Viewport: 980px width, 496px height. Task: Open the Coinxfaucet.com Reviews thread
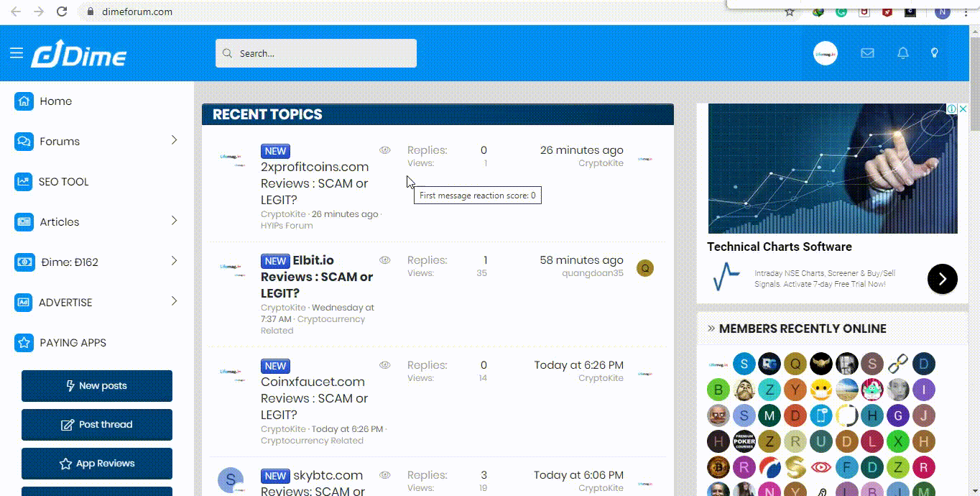(x=314, y=398)
